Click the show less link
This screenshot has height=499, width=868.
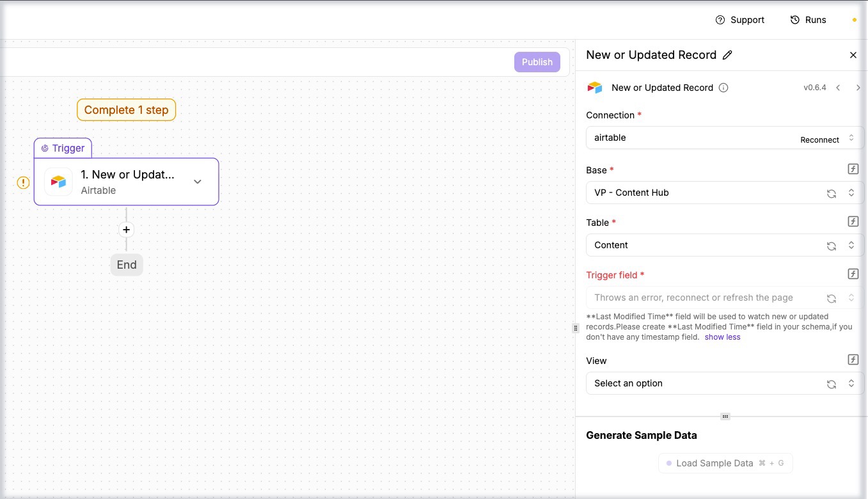[x=722, y=337]
